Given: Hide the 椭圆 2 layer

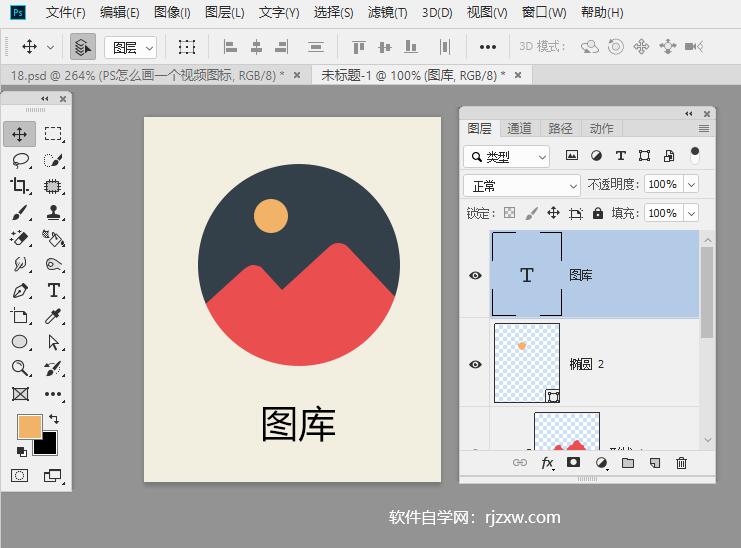Looking at the screenshot, I should 475,364.
